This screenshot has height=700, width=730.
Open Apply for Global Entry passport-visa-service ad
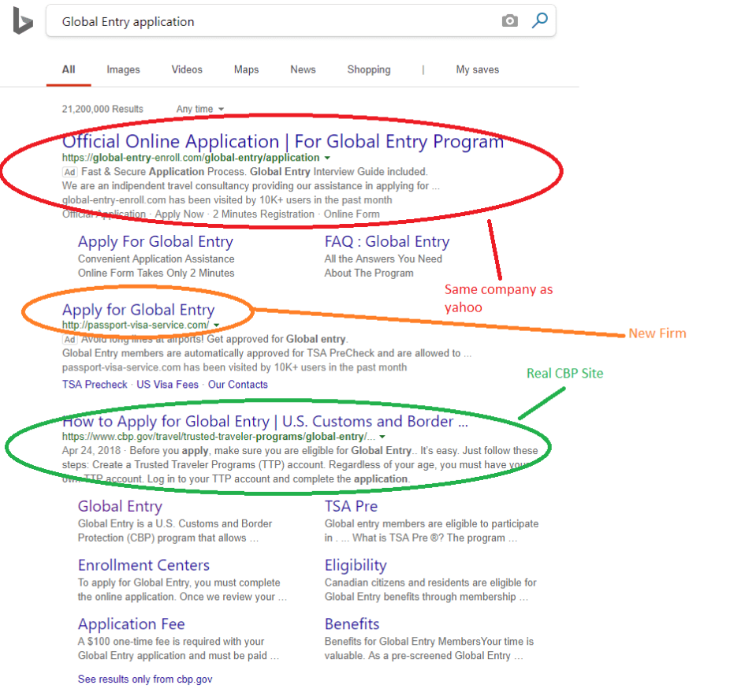pos(138,310)
